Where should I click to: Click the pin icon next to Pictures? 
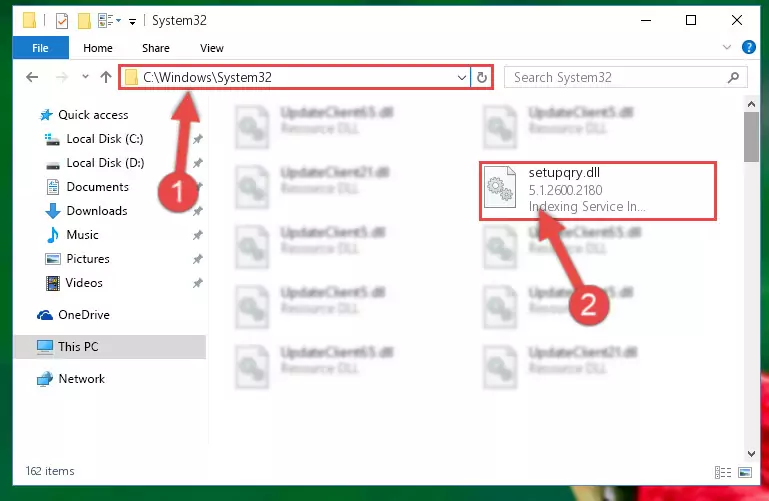point(198,259)
